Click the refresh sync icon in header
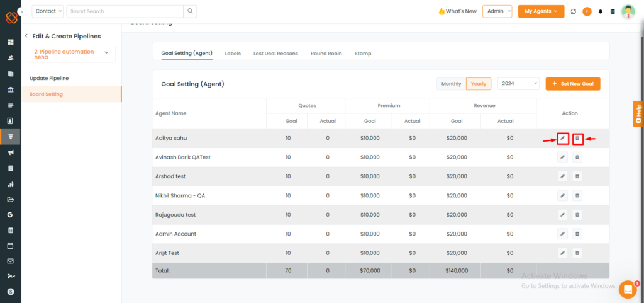The width and height of the screenshot is (644, 303). [x=574, y=11]
